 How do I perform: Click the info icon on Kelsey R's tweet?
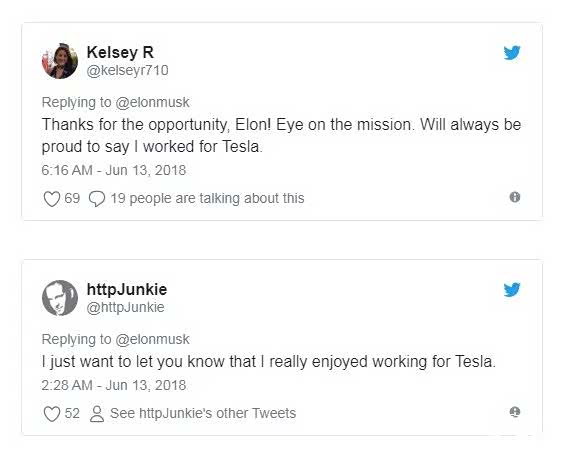[x=515, y=197]
